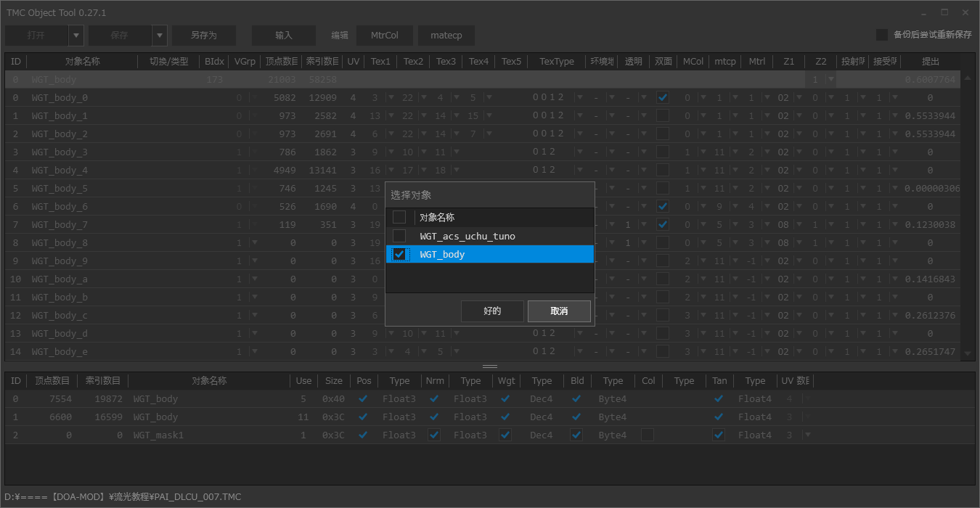Image resolution: width=980 pixels, height=508 pixels.
Task: Open mtcp dropdown in WGT_body_4 row
Action: pyautogui.click(x=735, y=170)
